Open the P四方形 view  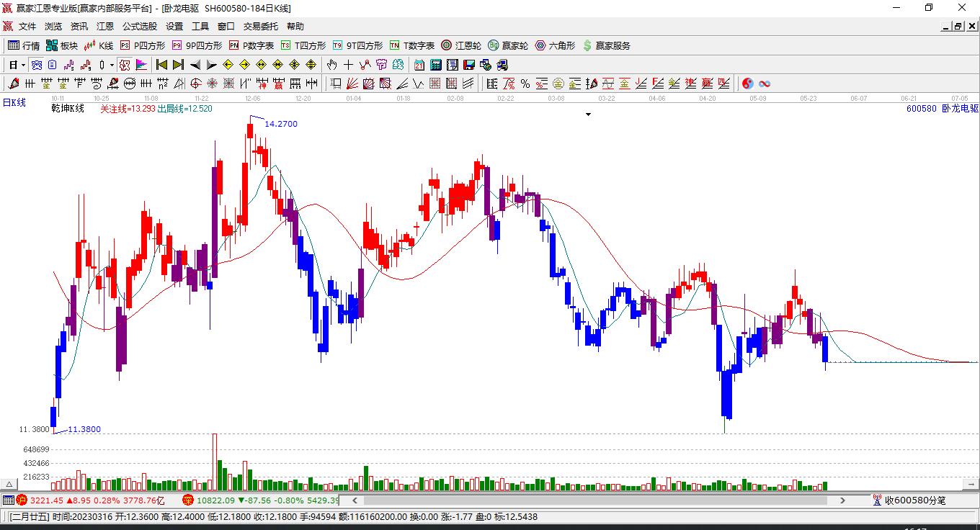pyautogui.click(x=143, y=45)
